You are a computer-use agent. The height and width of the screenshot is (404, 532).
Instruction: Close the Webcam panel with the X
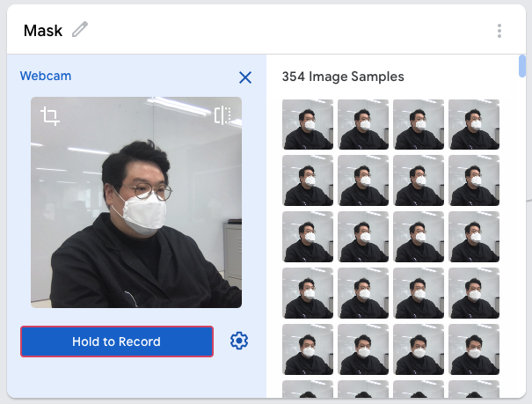pos(245,77)
